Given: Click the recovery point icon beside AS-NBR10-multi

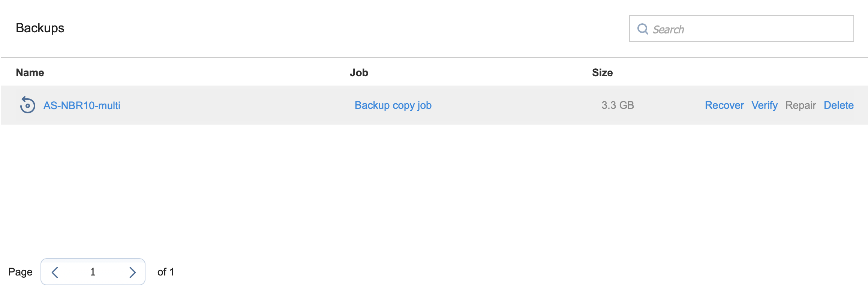Looking at the screenshot, I should (x=27, y=105).
